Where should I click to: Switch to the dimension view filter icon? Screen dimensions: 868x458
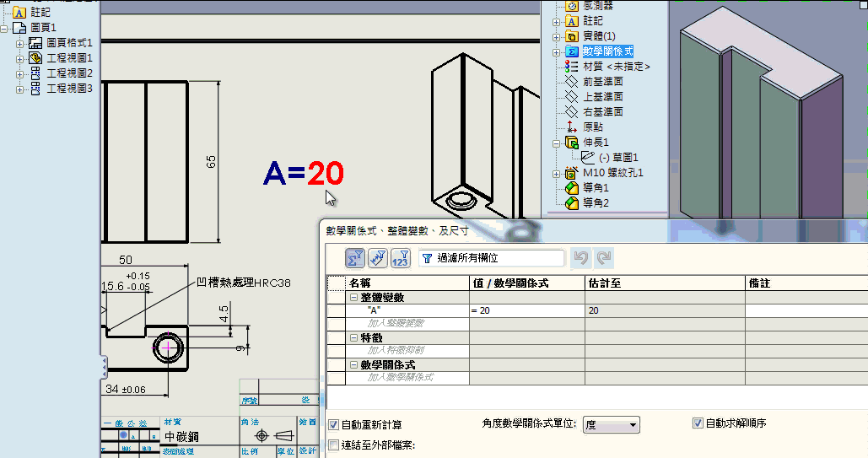(378, 258)
